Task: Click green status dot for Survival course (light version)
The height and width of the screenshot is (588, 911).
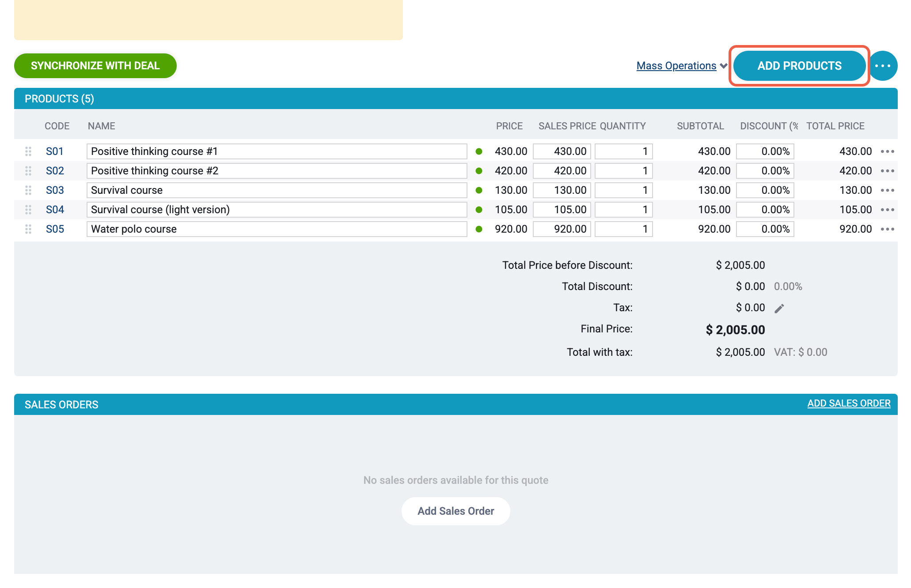Action: [x=479, y=210]
